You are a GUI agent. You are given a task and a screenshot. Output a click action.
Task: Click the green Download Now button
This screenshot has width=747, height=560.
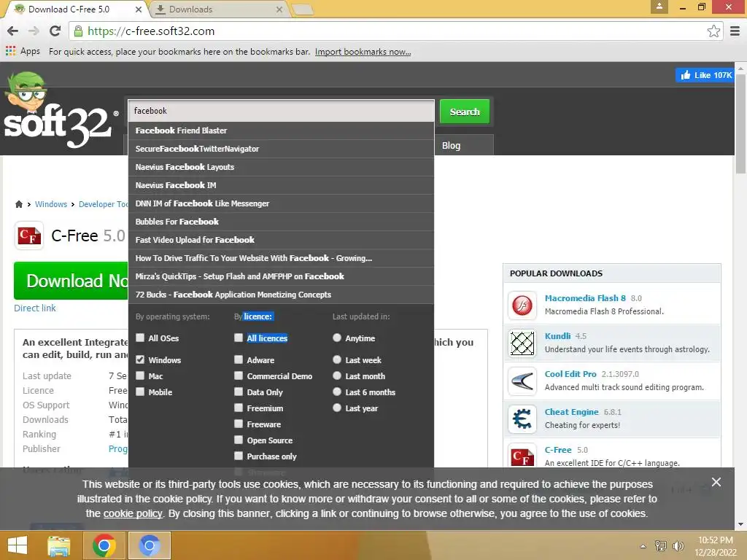(71, 281)
